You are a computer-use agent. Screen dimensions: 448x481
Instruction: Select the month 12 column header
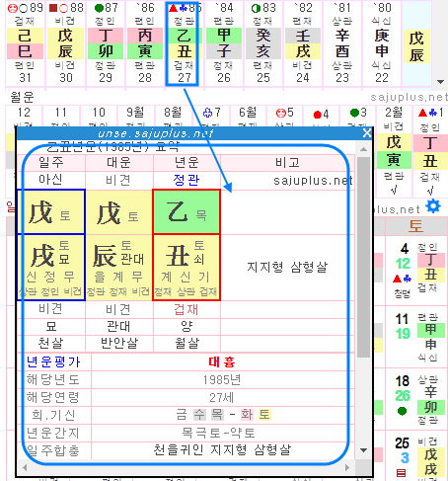24,113
